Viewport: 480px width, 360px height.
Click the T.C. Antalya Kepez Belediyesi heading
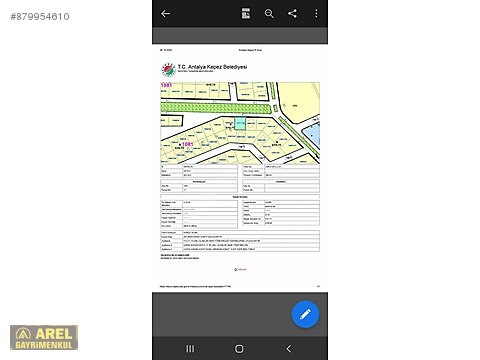coord(212,67)
